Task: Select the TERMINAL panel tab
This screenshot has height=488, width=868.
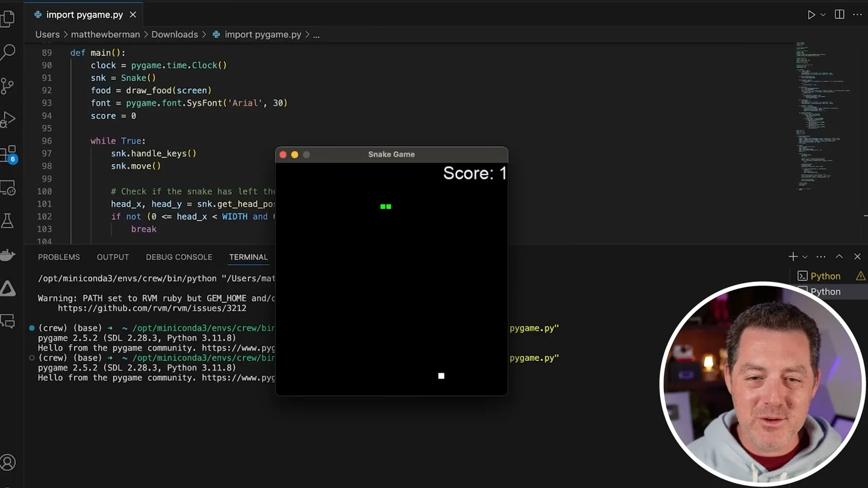Action: 248,257
